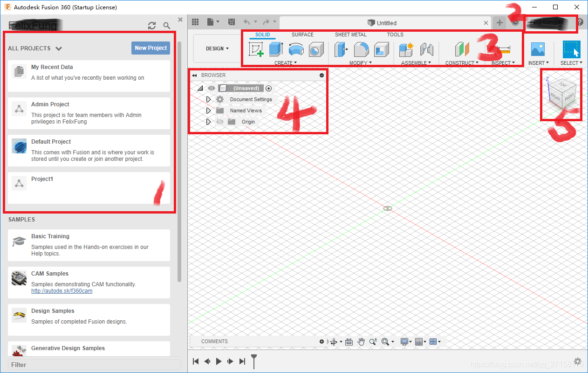Undo the last action
Viewport: 588px width, 373px height.
click(x=247, y=22)
